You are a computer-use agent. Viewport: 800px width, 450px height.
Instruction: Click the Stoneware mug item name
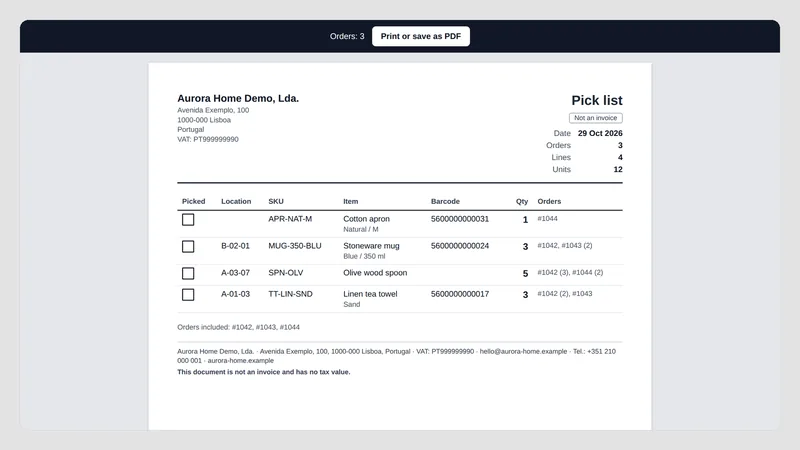coord(371,246)
